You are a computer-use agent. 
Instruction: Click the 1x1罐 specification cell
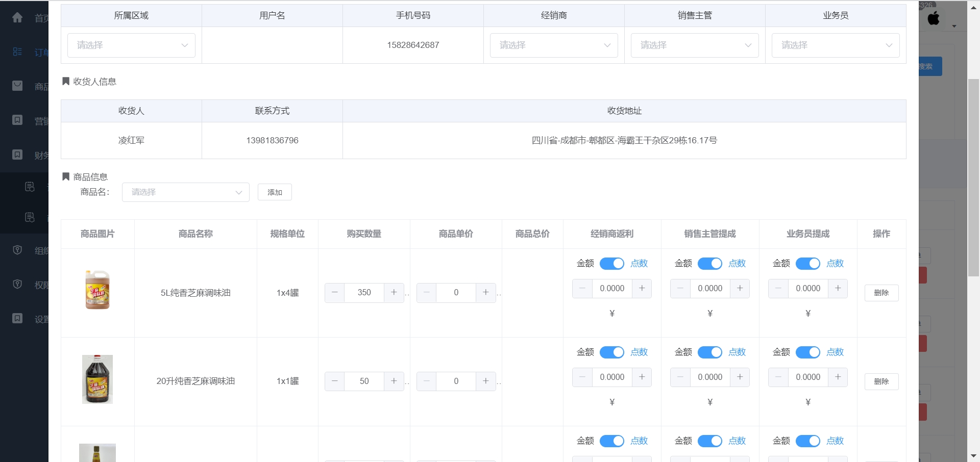pyautogui.click(x=287, y=381)
